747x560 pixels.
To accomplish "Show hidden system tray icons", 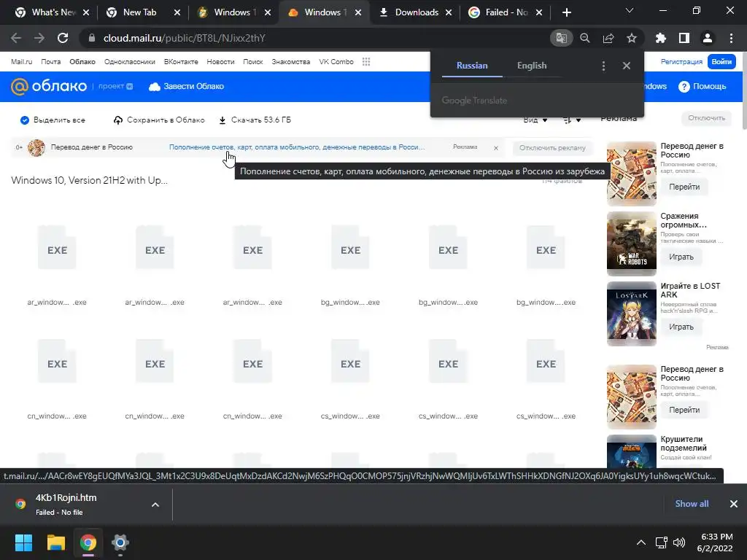I will pyautogui.click(x=641, y=542).
